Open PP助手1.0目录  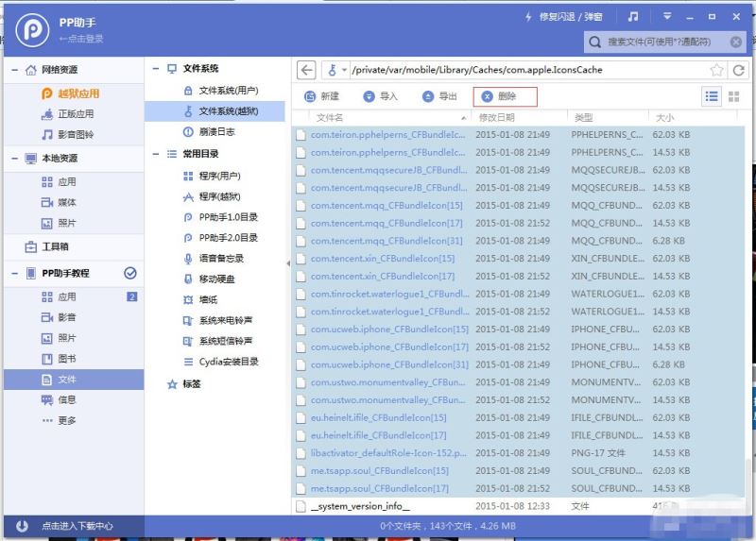[221, 217]
